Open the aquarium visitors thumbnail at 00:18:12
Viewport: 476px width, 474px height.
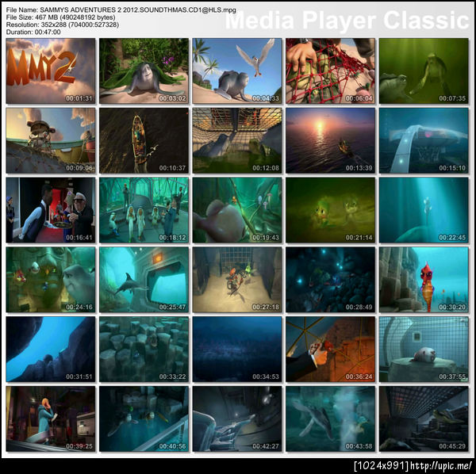pyautogui.click(x=144, y=210)
